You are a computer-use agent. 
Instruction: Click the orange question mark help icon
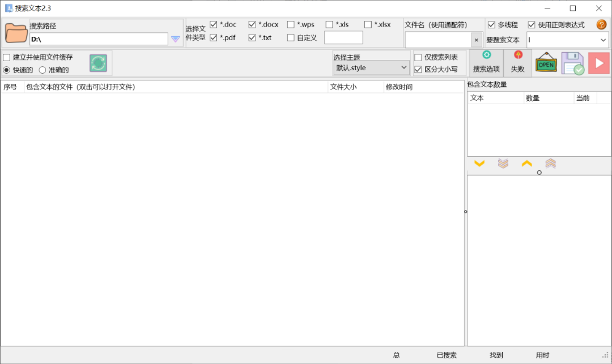click(x=601, y=24)
